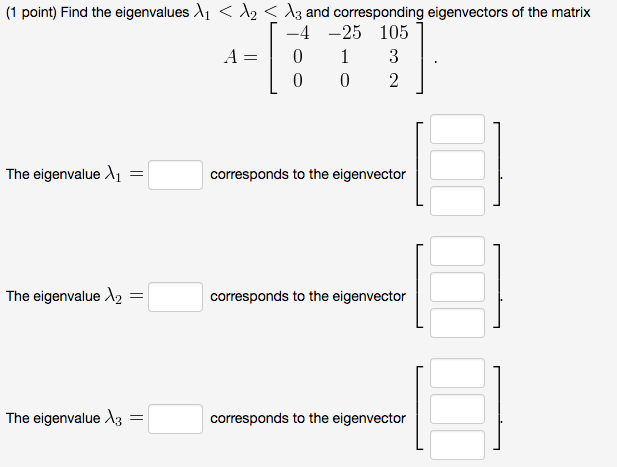This screenshot has width=617, height=467.
Task: Click "corresponds to the eigenvector" text for λ1
Action: point(308,174)
